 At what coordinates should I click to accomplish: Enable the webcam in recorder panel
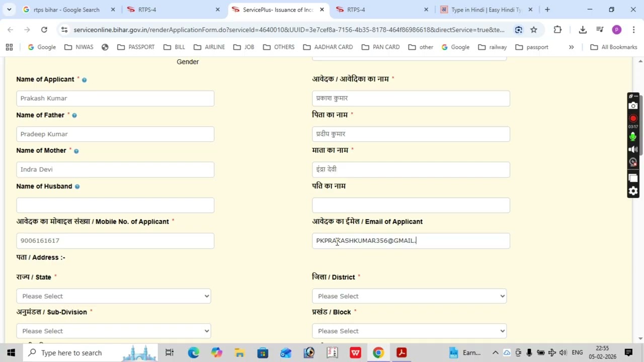[x=633, y=162]
